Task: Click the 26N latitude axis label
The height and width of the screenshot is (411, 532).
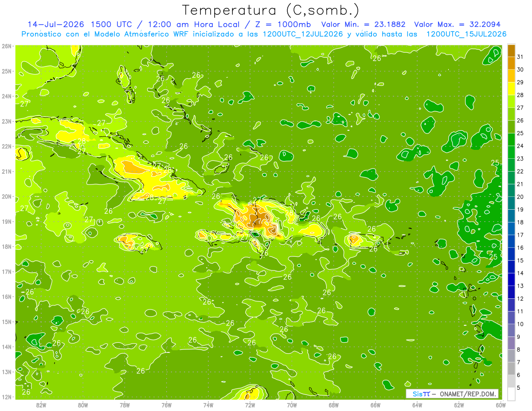Action: (x=7, y=46)
